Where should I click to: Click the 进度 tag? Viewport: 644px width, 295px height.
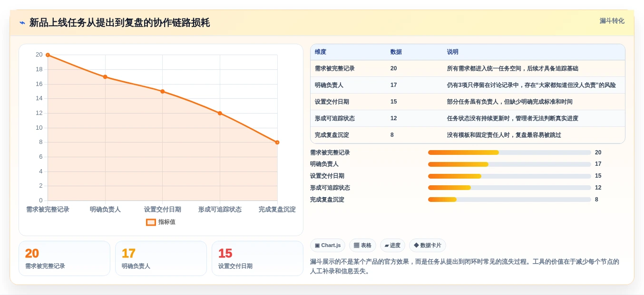click(392, 246)
